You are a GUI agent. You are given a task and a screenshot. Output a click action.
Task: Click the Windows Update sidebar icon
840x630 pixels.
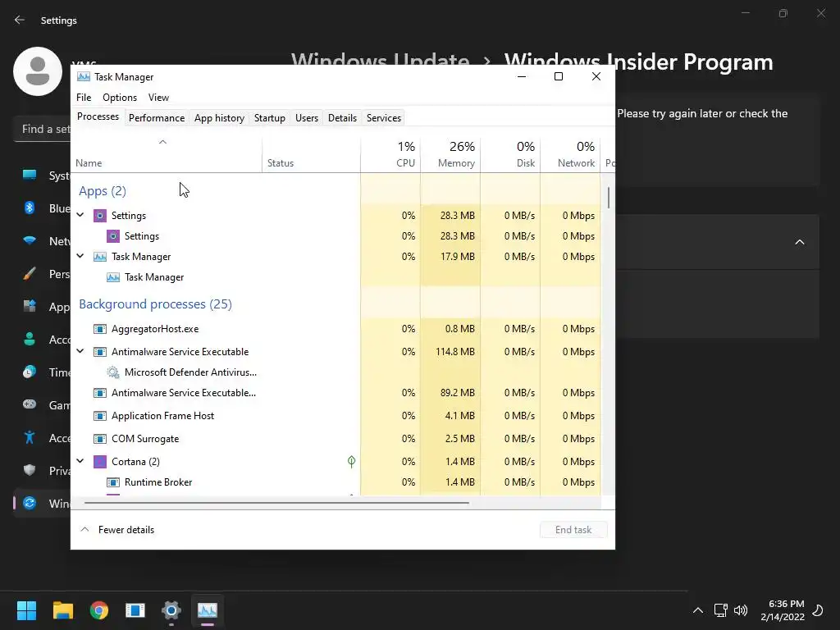point(30,503)
